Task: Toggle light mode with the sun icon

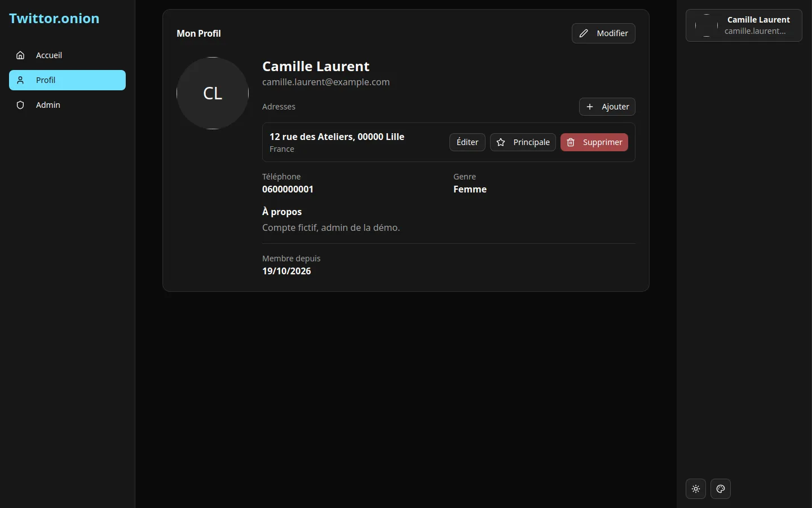Action: pyautogui.click(x=696, y=489)
